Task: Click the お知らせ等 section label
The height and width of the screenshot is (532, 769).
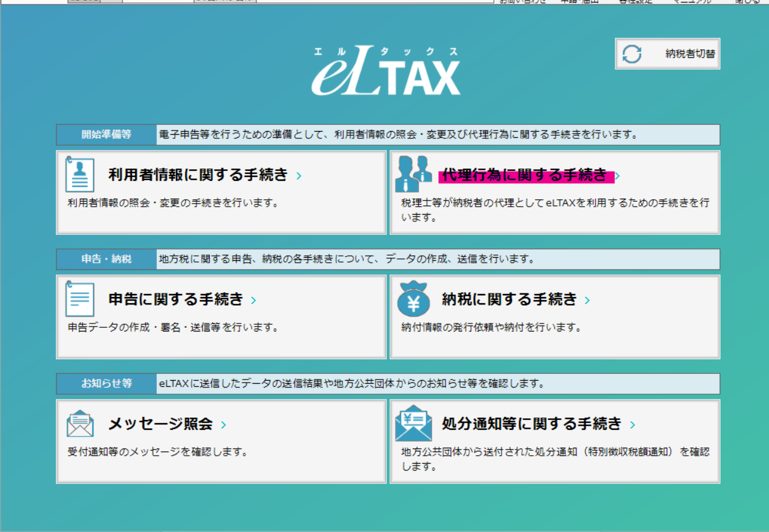Action: click(x=106, y=383)
